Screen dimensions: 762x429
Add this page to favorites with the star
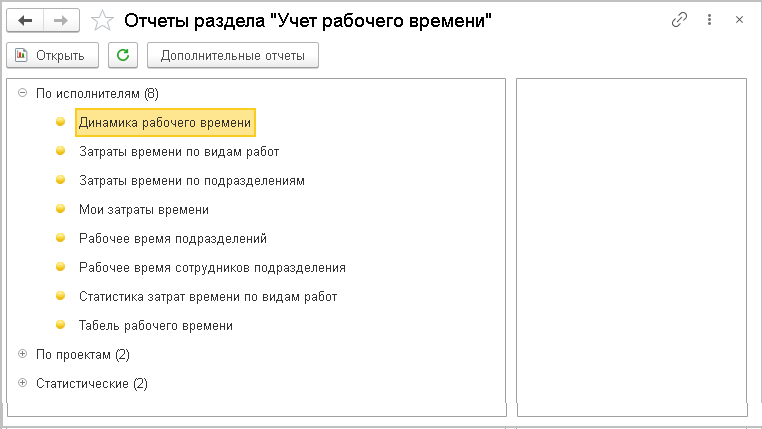pyautogui.click(x=101, y=19)
